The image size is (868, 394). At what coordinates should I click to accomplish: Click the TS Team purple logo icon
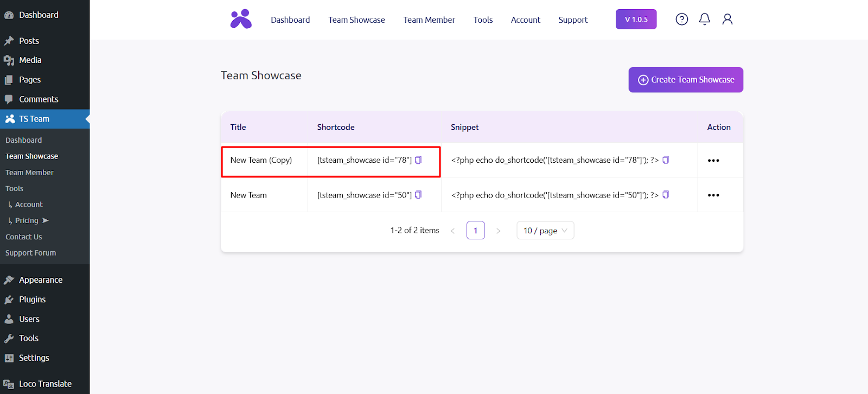click(x=241, y=19)
